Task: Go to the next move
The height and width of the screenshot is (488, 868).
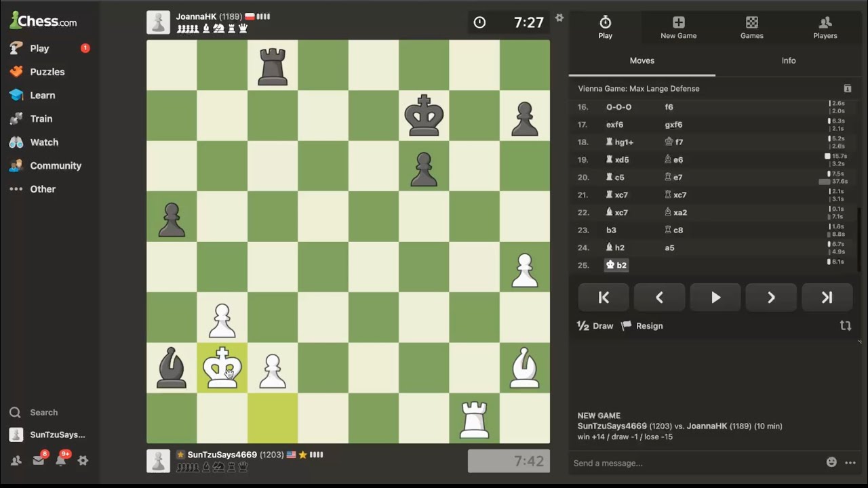Action: [771, 298]
